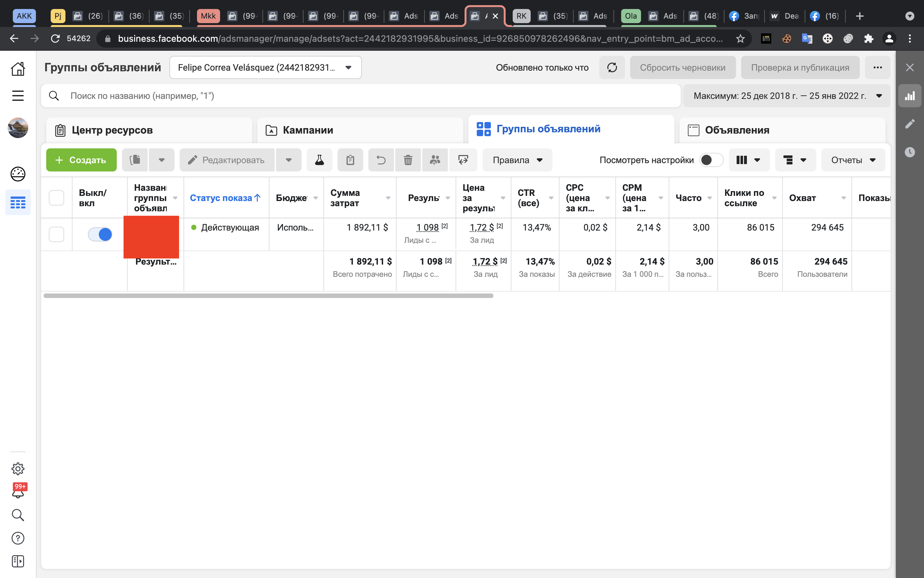The width and height of the screenshot is (924, 578).
Task: Select the campaigns table grid icon in the sidebar
Action: [18, 202]
